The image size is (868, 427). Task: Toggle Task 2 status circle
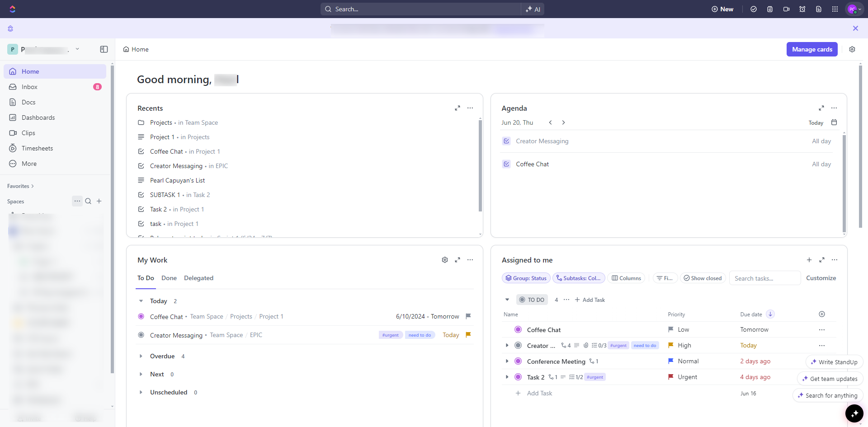click(518, 377)
